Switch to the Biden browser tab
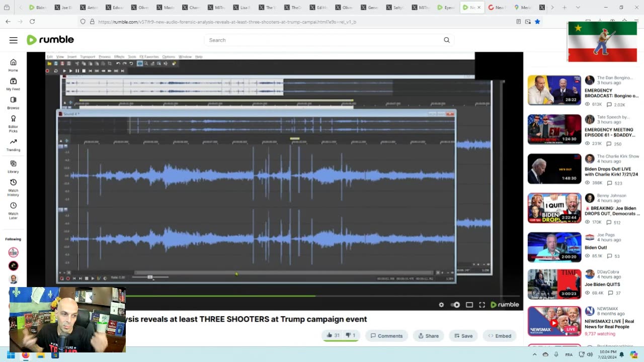Image resolution: width=644 pixels, height=362 pixels. coord(38,8)
